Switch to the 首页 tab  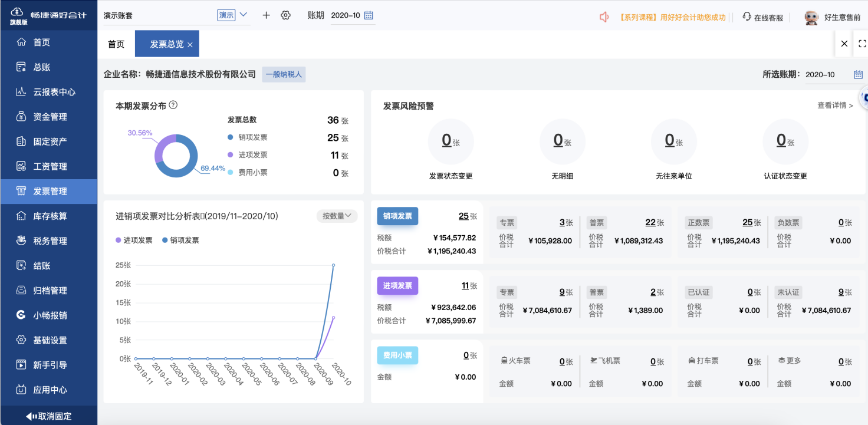point(116,43)
